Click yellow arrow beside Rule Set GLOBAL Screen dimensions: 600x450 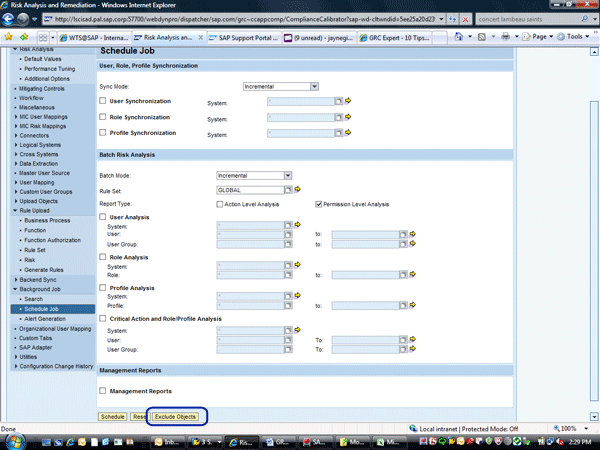pyautogui.click(x=298, y=189)
